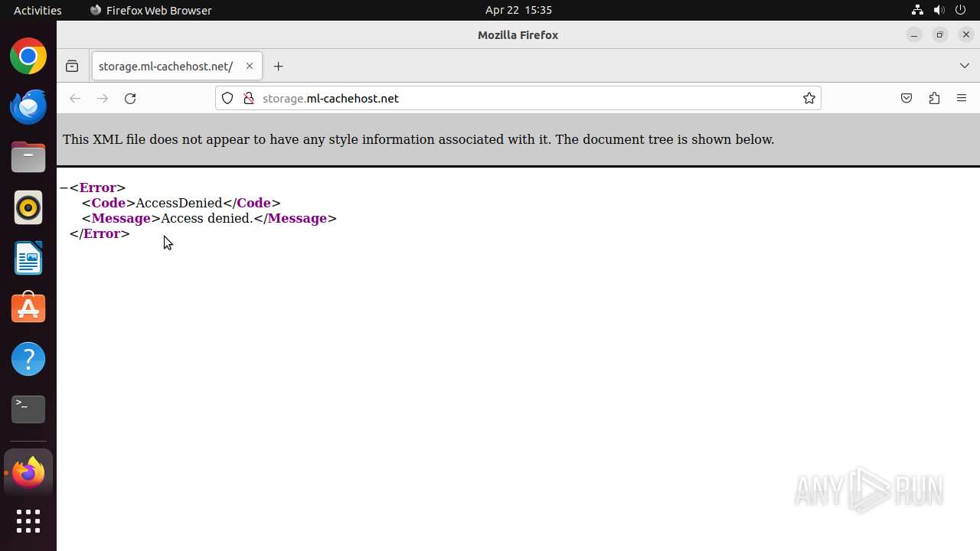The image size is (980, 551).
Task: Show all applications grid
Action: 28,521
